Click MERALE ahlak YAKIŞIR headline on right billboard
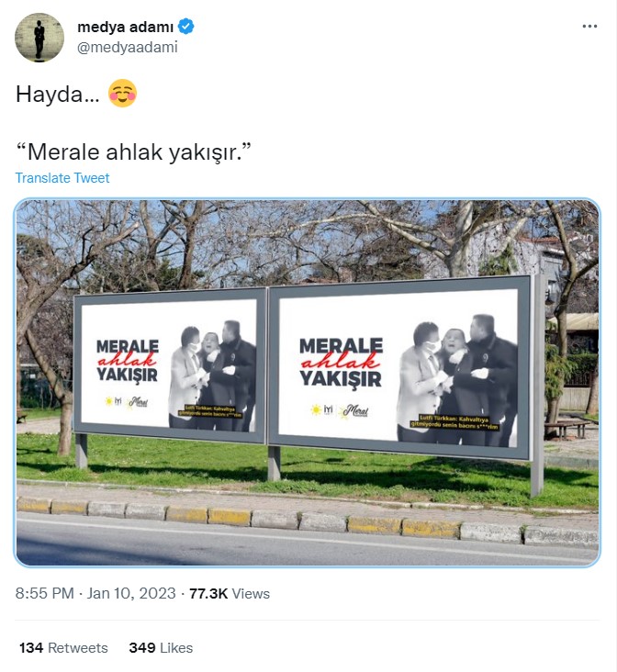The height and width of the screenshot is (672, 617). 341,362
